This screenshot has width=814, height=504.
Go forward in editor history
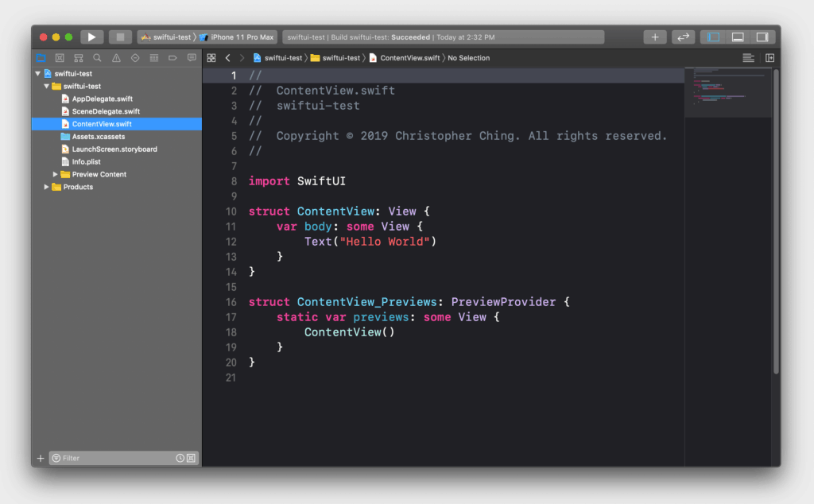tap(242, 57)
